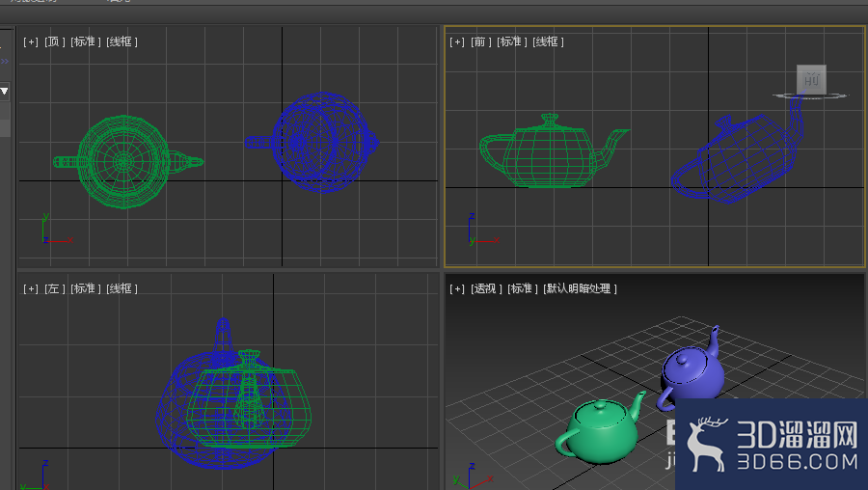Click the [透视] view label in Perspective viewport
Screen dimensions: 868x490
487,288
